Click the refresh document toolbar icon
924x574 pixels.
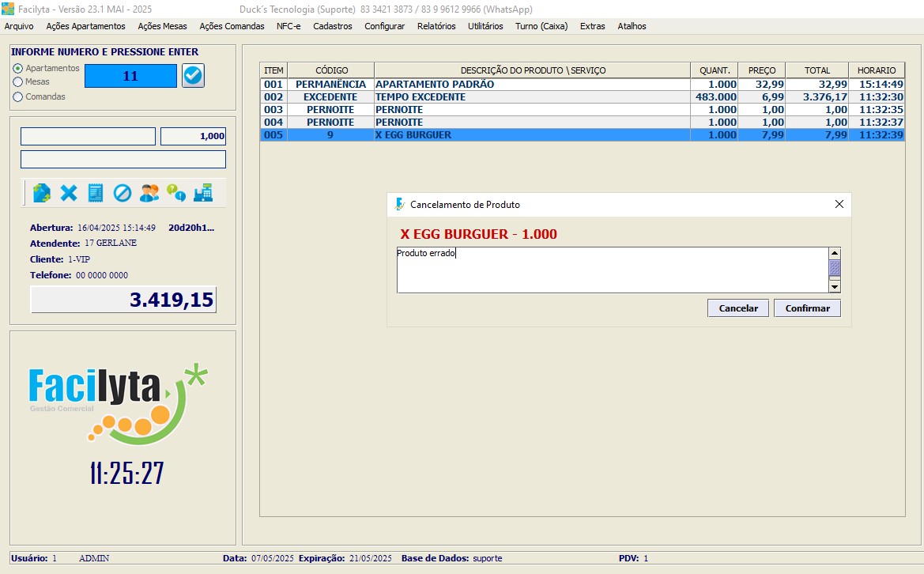click(42, 193)
